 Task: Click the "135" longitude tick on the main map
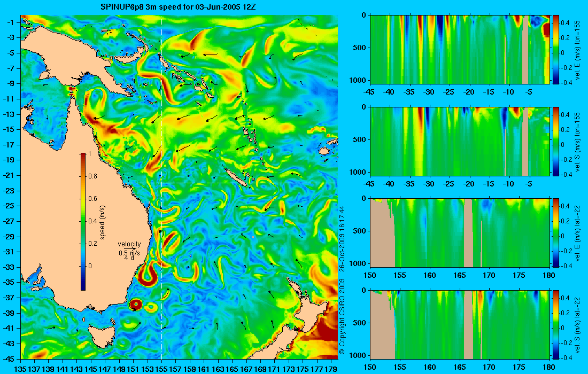point(20,369)
